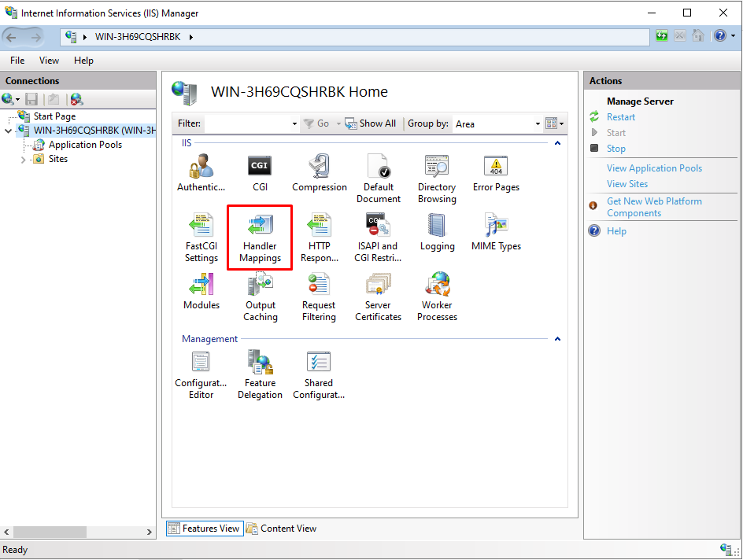Screen dimensions: 743x560
Task: Open the Authentication feature icon
Action: (201, 173)
